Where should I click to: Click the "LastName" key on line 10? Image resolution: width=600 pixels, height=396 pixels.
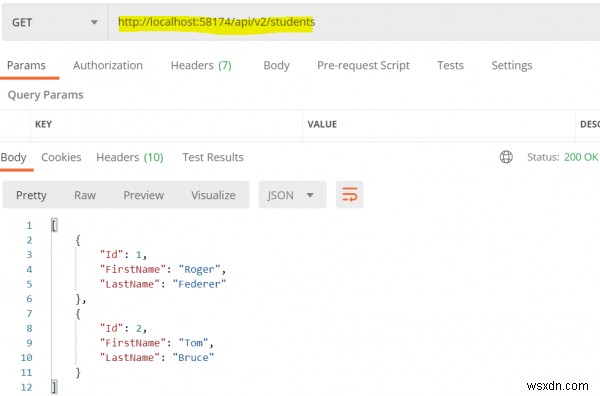click(130, 358)
